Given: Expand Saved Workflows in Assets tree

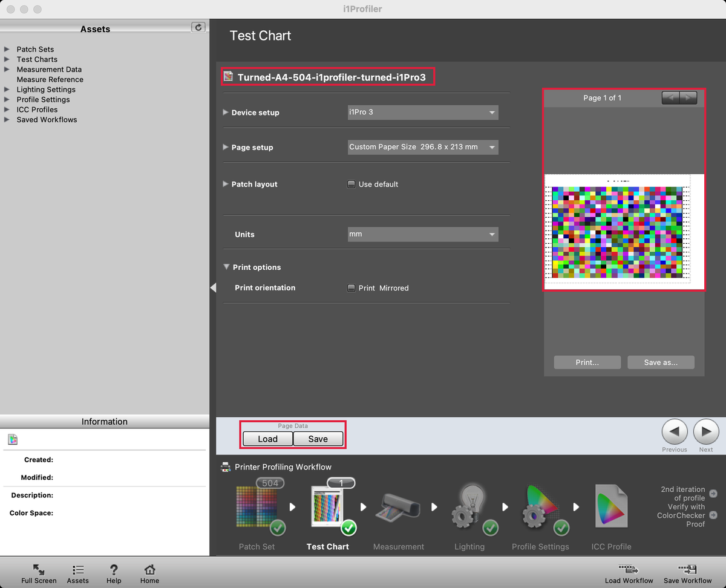Looking at the screenshot, I should click(7, 120).
